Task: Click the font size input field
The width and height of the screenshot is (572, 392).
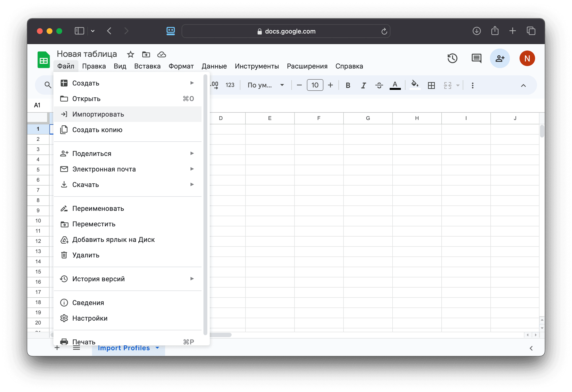Action: (x=315, y=85)
